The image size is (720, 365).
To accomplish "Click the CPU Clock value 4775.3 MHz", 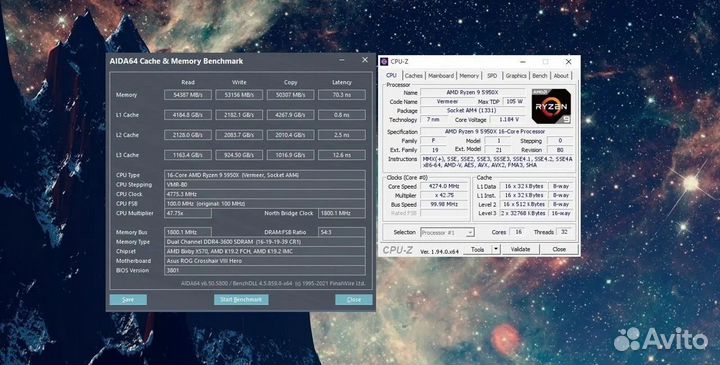I will tap(265, 194).
